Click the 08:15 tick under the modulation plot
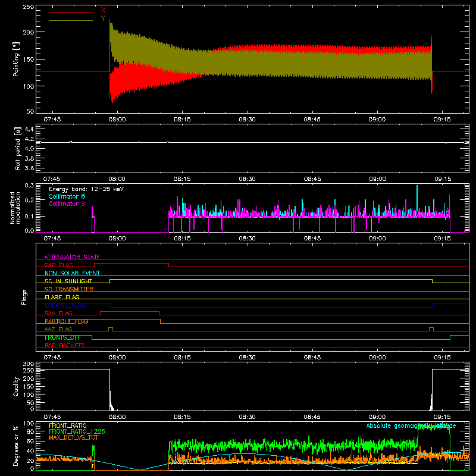476x476 pixels. [x=182, y=239]
